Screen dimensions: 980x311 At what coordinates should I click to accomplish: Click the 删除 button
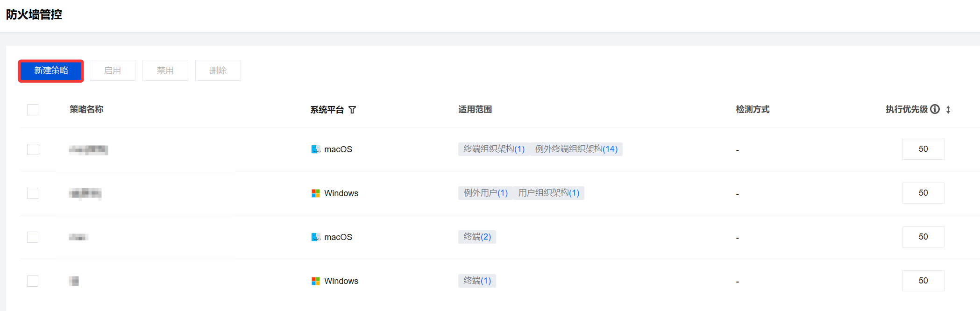(x=218, y=71)
